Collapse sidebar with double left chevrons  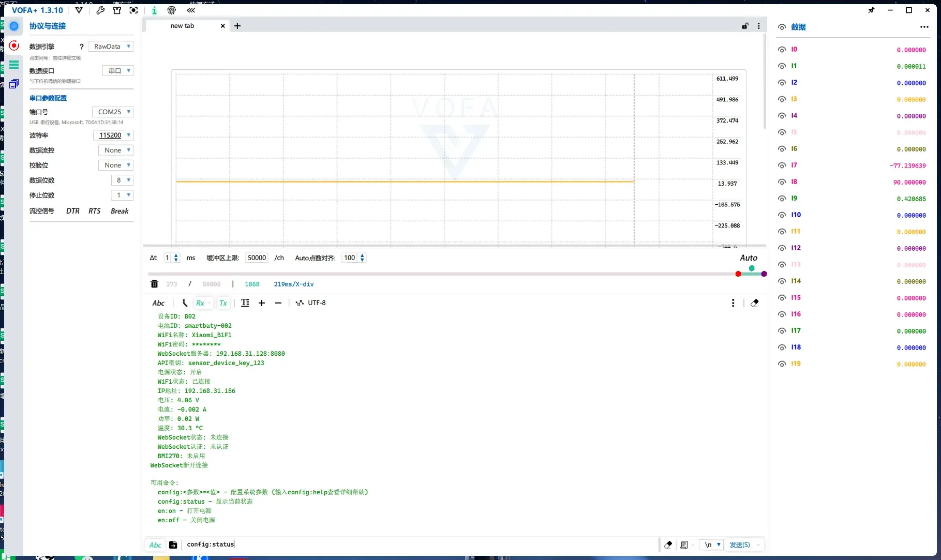coord(191,10)
